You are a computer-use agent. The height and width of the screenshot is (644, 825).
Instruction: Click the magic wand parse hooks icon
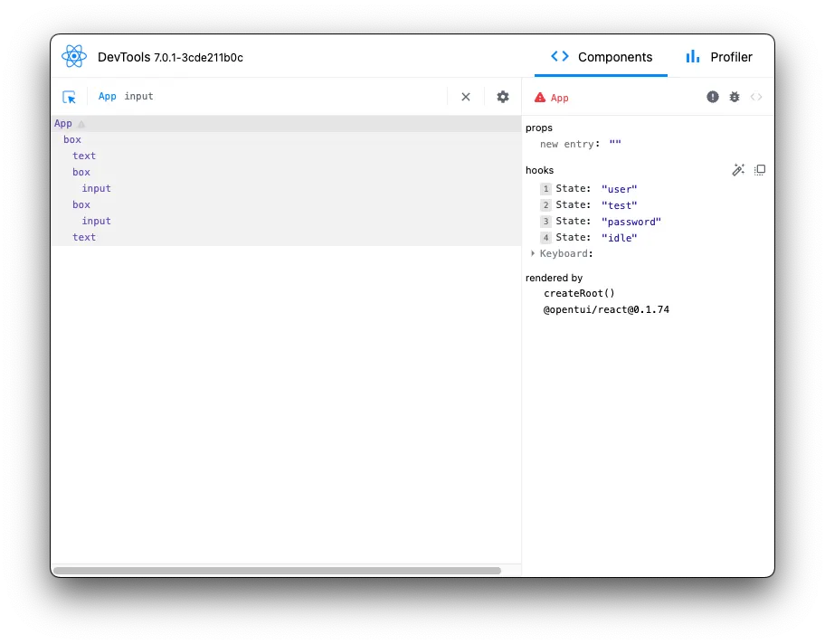pyautogui.click(x=738, y=169)
